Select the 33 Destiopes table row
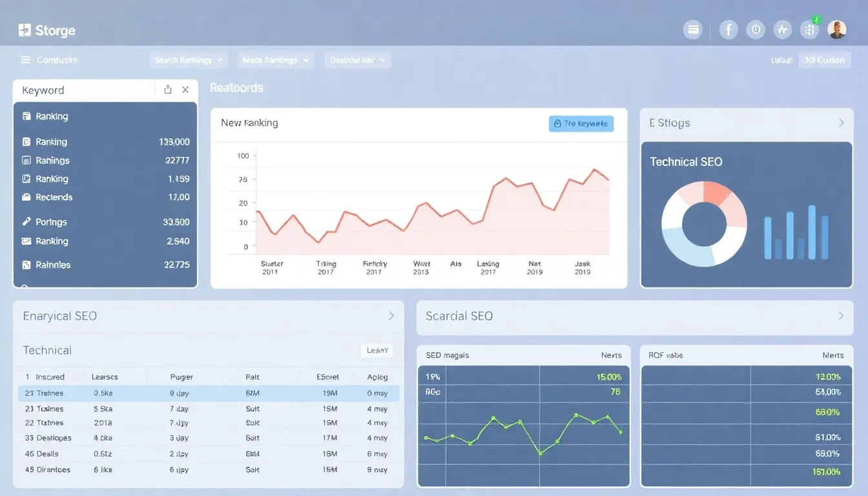Screen dimensions: 868x496 pyautogui.click(x=209, y=438)
